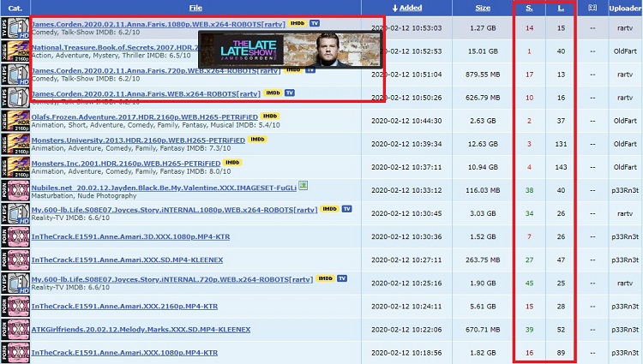Open 2160p category icon for Monsters.University row
The image size is (643, 364).
(x=15, y=144)
